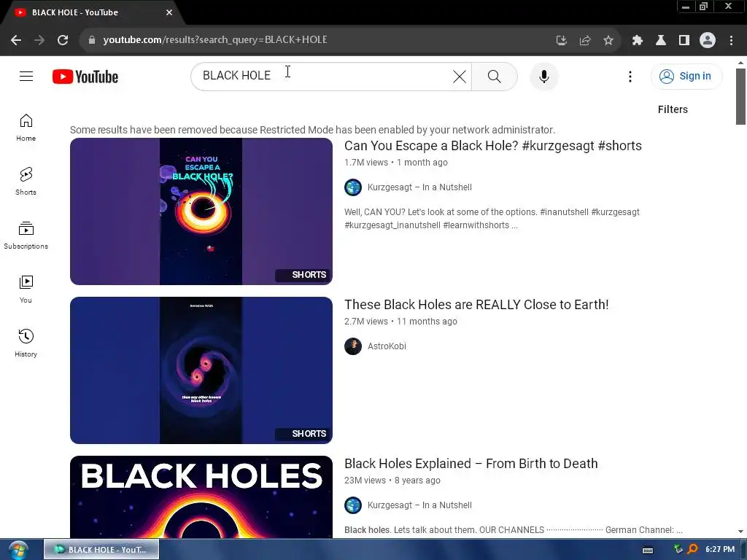747x560 pixels.
Task: Click the "23M views • 8 years ago" text
Action: pyautogui.click(x=392, y=481)
